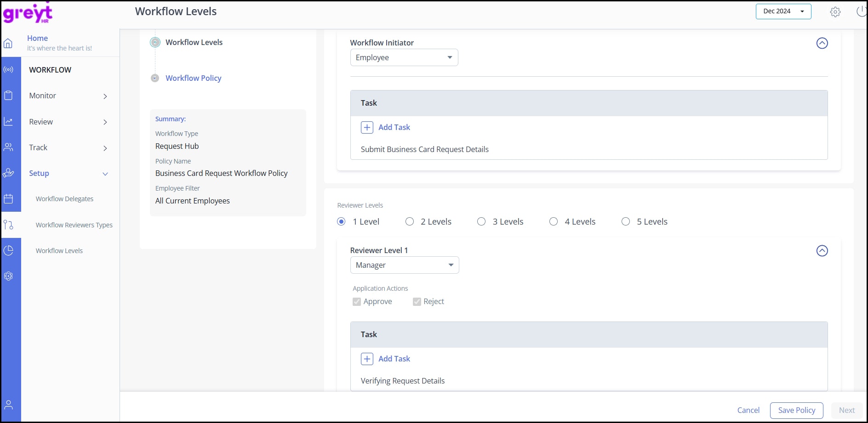The width and height of the screenshot is (868, 423).
Task: Click the Request Hub workflow type text
Action: [x=177, y=146]
